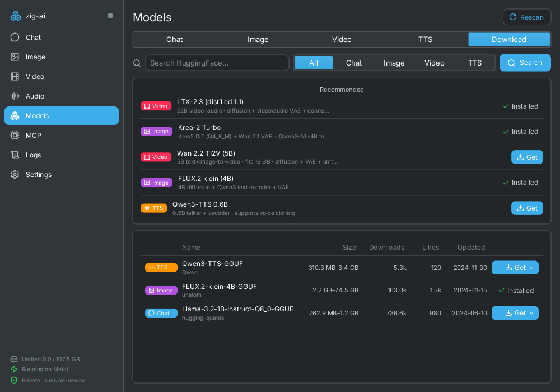This screenshot has height=392, width=560.
Task: Click the blue Search button
Action: 525,63
